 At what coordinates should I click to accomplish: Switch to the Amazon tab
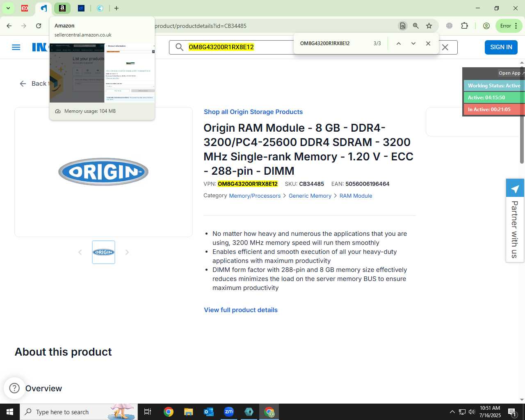pyautogui.click(x=62, y=8)
